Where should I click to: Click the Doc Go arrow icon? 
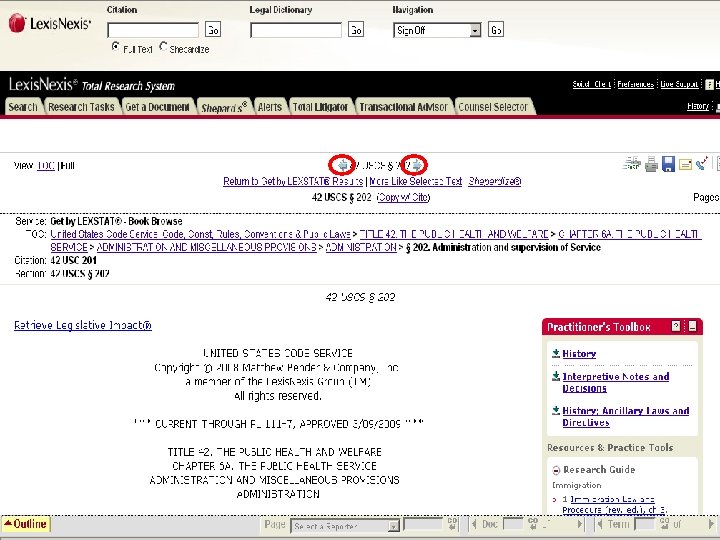533,524
